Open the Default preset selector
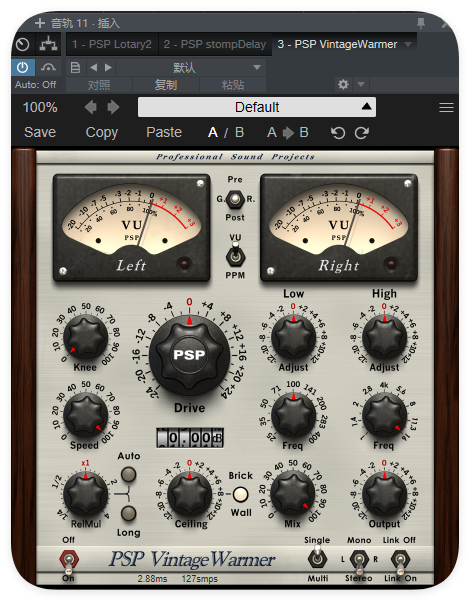The image size is (470, 601). 257,107
